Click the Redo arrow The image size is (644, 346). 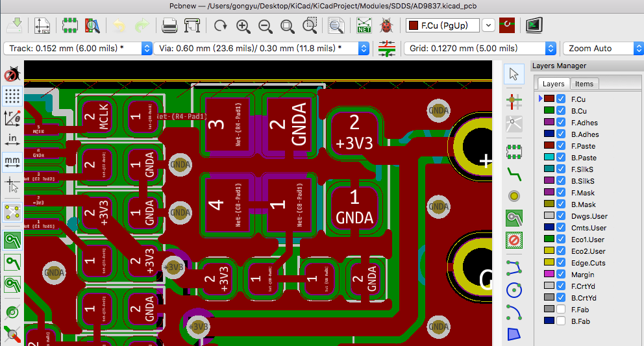[142, 25]
